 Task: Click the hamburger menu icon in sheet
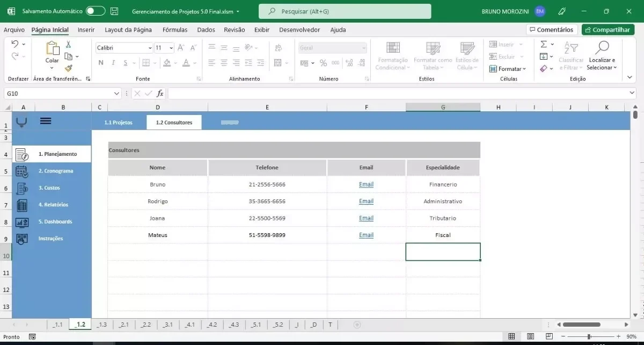click(x=46, y=121)
